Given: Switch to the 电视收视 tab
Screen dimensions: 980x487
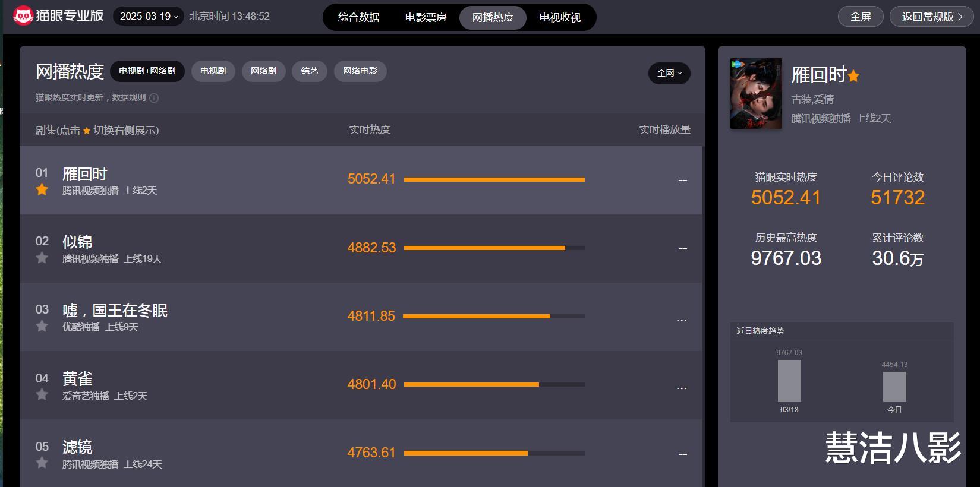Looking at the screenshot, I should 560,17.
